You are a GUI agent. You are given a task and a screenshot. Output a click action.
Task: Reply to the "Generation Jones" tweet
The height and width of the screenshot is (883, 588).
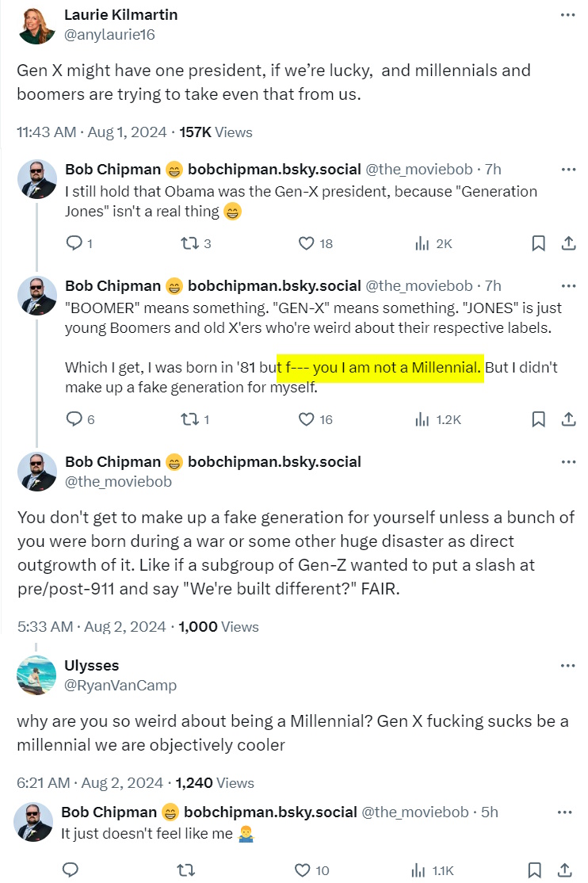tap(74, 244)
